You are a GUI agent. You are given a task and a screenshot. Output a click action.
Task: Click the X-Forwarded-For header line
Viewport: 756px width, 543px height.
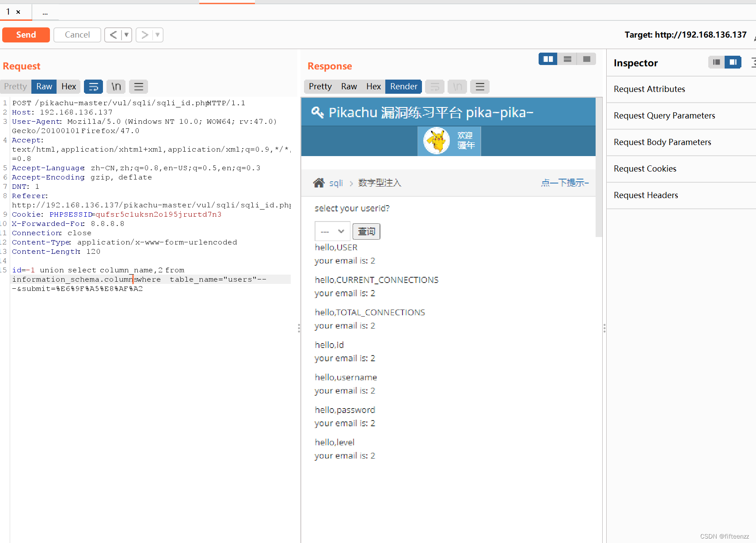pyautogui.click(x=68, y=224)
